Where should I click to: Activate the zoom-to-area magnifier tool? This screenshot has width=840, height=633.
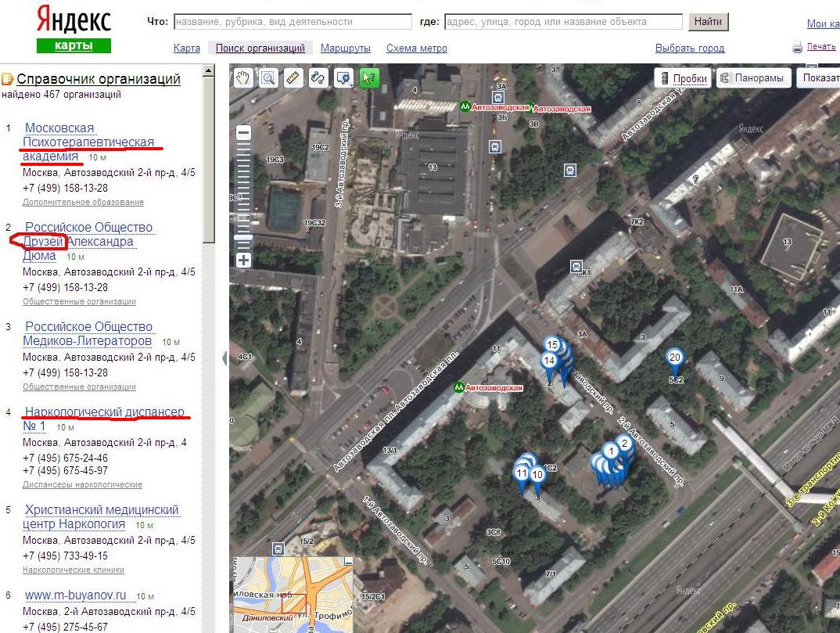pos(268,77)
